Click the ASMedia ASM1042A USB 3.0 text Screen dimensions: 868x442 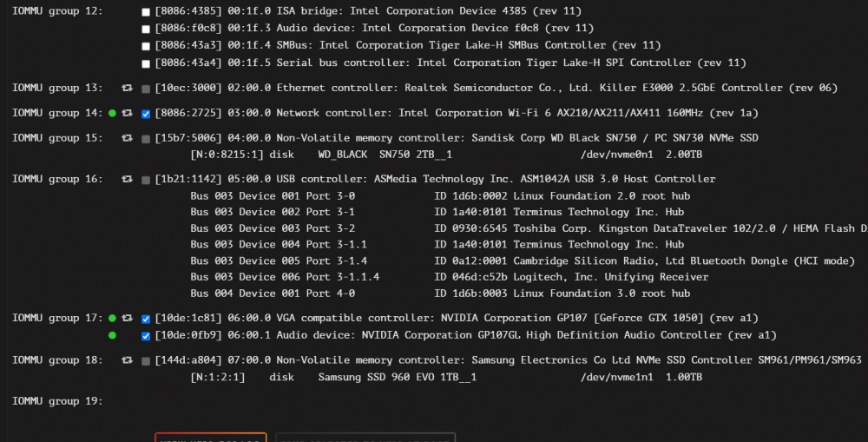[x=435, y=179]
